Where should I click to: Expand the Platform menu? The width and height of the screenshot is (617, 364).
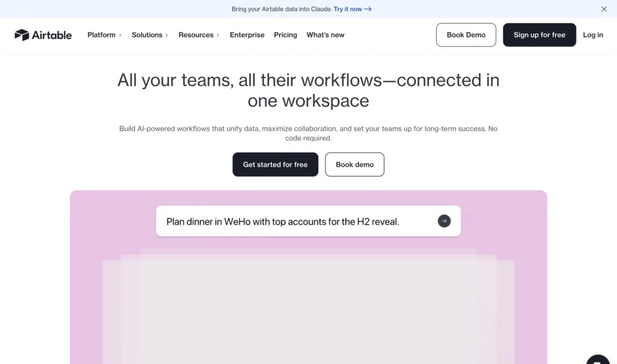[x=104, y=35]
